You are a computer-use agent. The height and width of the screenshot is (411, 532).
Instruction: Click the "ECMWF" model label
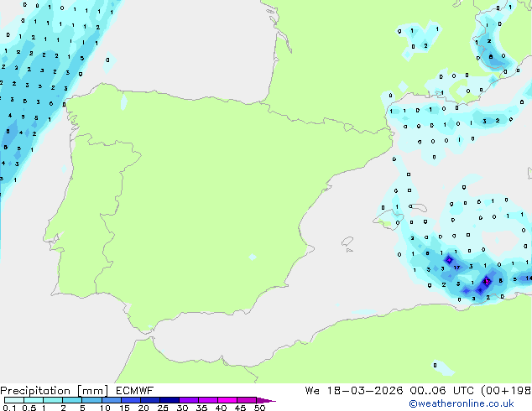point(135,391)
